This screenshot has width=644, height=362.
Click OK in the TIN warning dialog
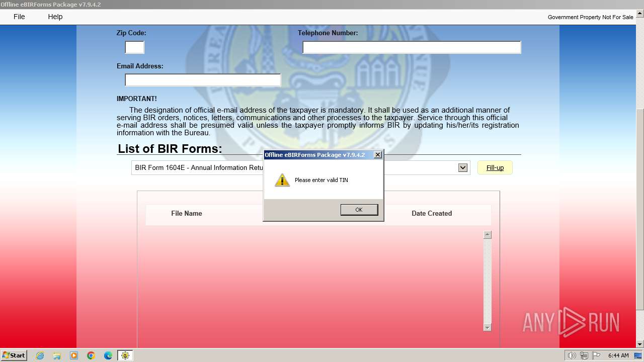click(359, 210)
